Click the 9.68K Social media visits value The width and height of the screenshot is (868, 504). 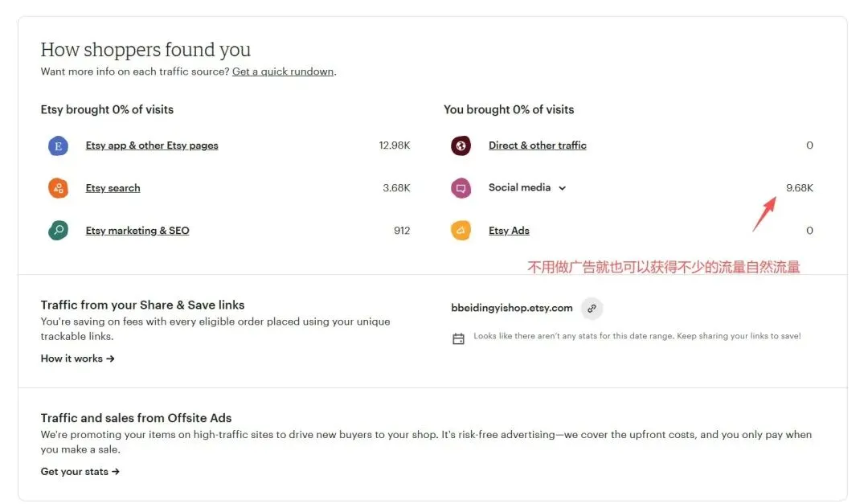pos(799,188)
